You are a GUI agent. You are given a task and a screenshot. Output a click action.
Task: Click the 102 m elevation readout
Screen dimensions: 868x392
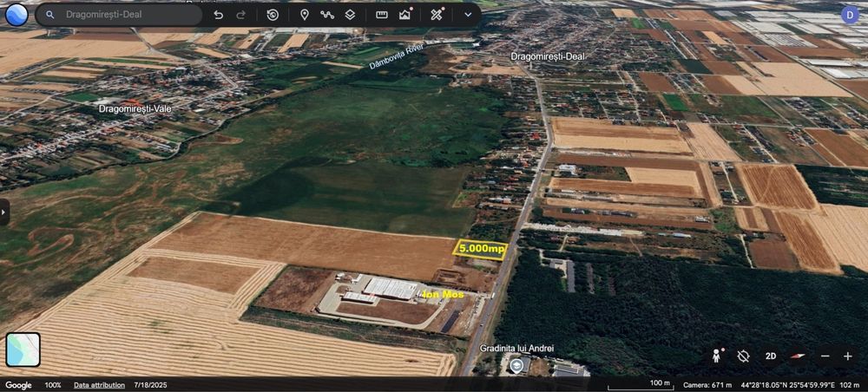pos(850,385)
